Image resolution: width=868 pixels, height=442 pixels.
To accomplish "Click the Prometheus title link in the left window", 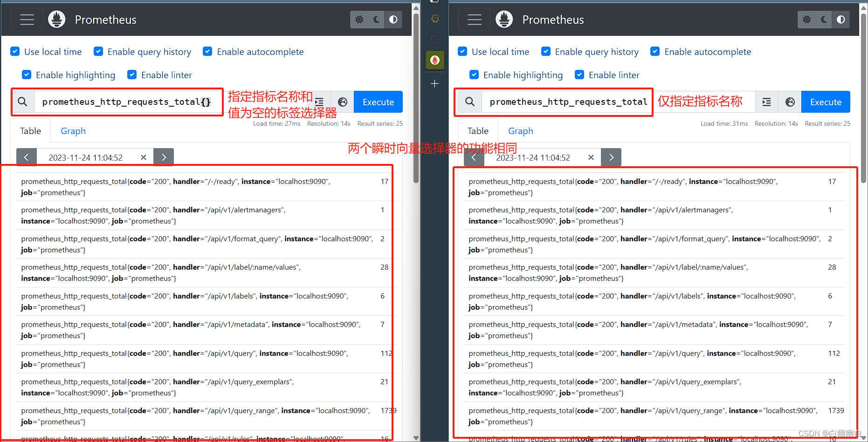I will point(106,20).
